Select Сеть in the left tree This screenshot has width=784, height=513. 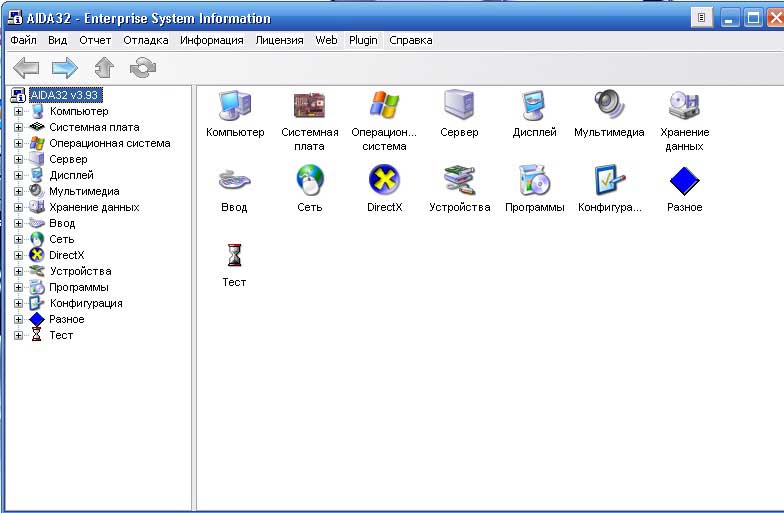pos(62,240)
